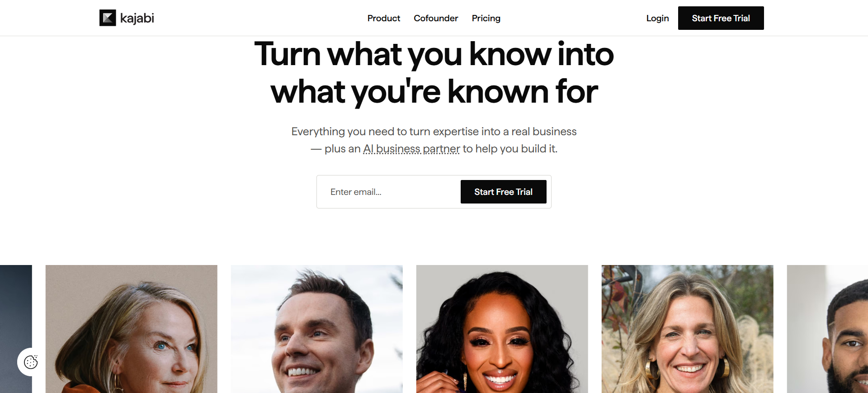Click the Login link
Viewport: 868px width, 393px height.
tap(657, 18)
